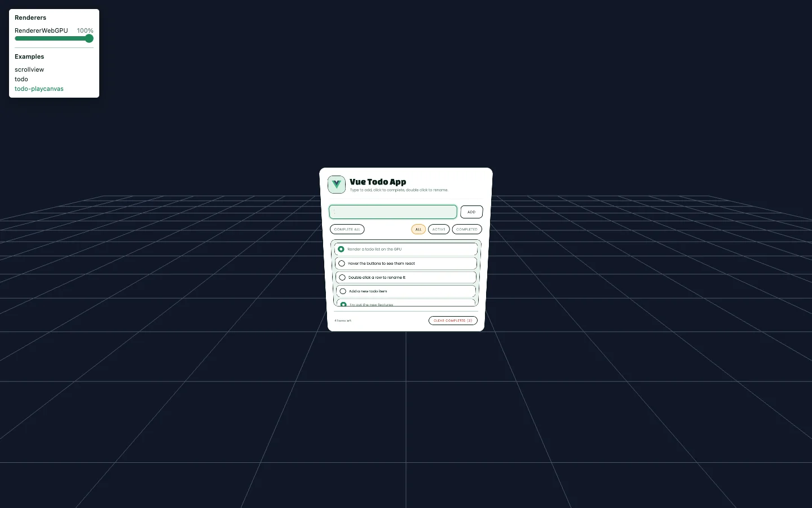Screen dimensions: 812x508
Task: Clear completed todos
Action: click(x=453, y=321)
